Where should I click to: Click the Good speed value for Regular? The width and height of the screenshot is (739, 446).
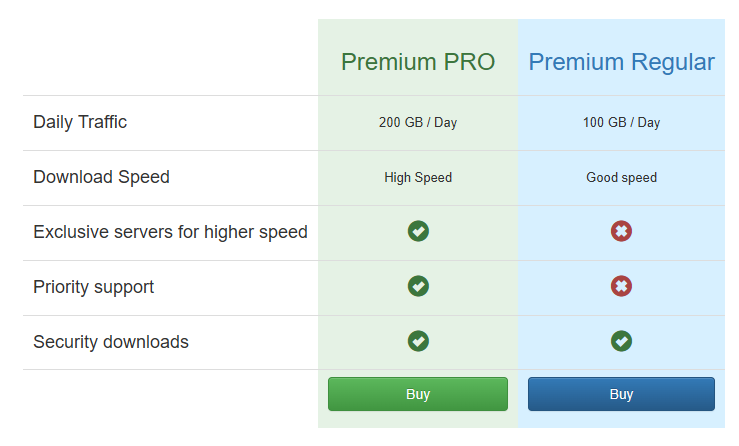click(621, 178)
